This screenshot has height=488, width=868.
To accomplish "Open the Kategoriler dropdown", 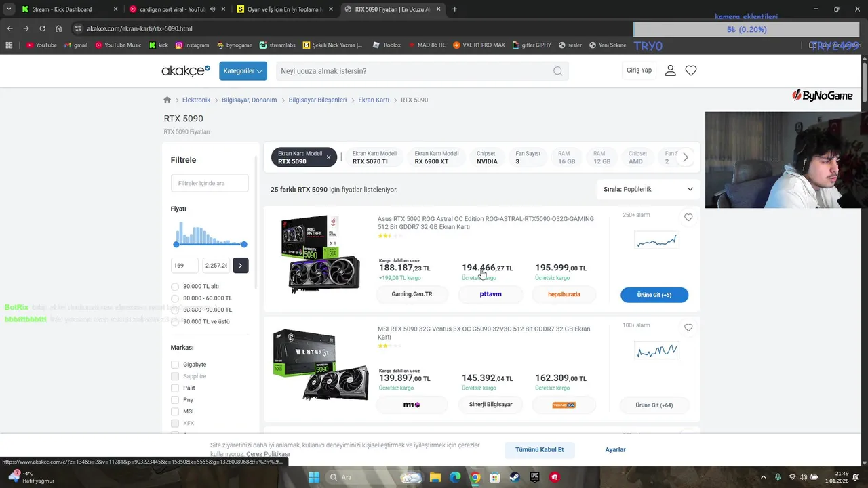I will [x=243, y=71].
